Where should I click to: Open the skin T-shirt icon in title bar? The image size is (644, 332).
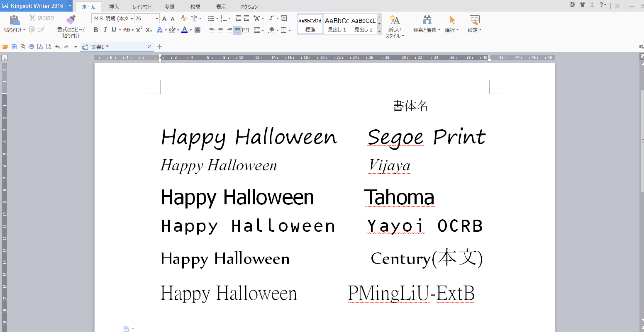click(x=583, y=5)
